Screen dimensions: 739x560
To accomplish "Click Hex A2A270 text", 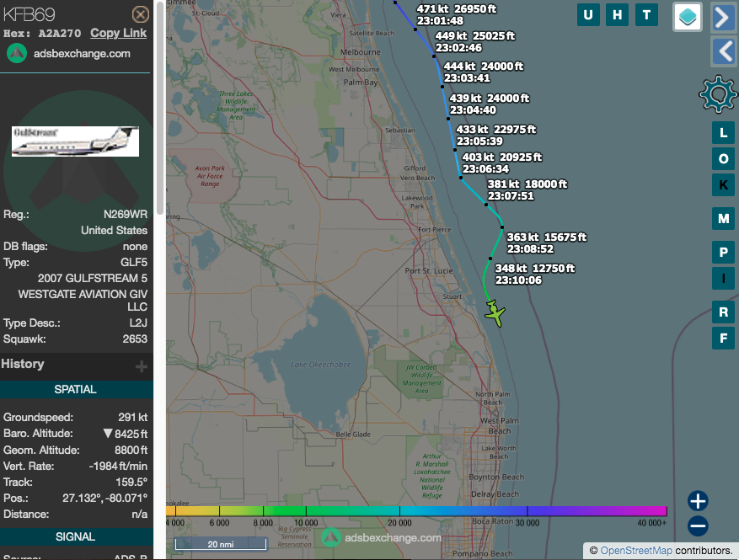I will tap(42, 34).
